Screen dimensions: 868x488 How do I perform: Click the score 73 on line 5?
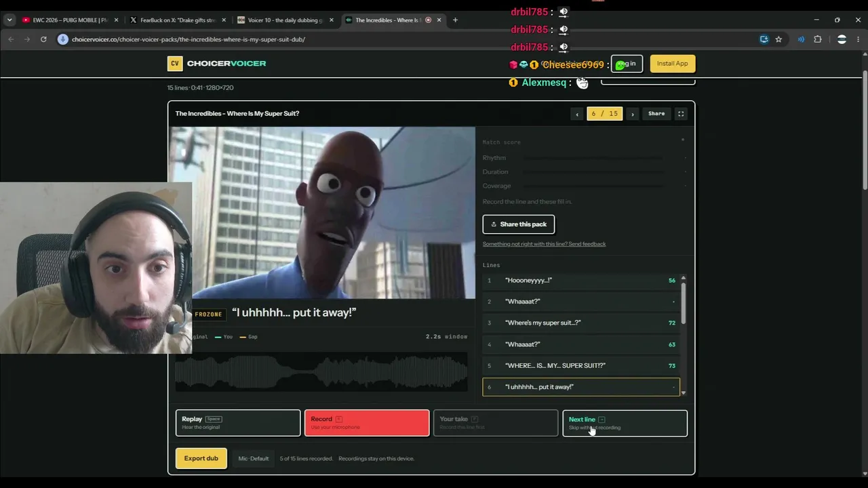click(x=672, y=365)
